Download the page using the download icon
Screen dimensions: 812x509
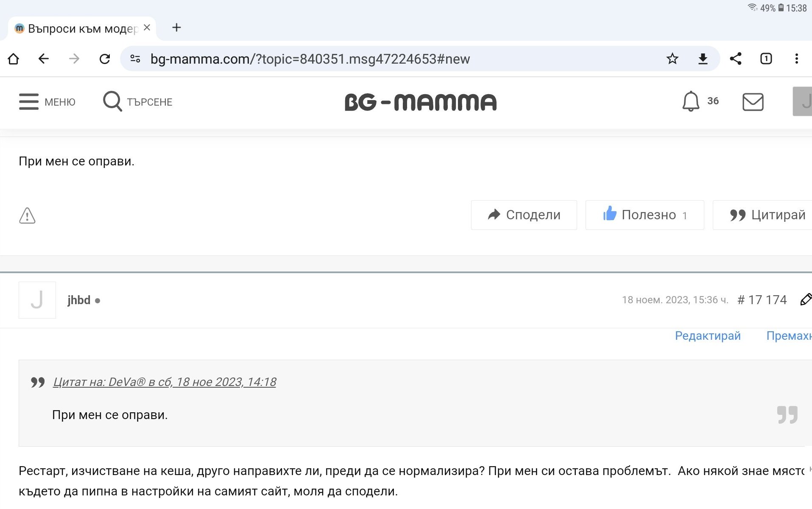tap(703, 59)
